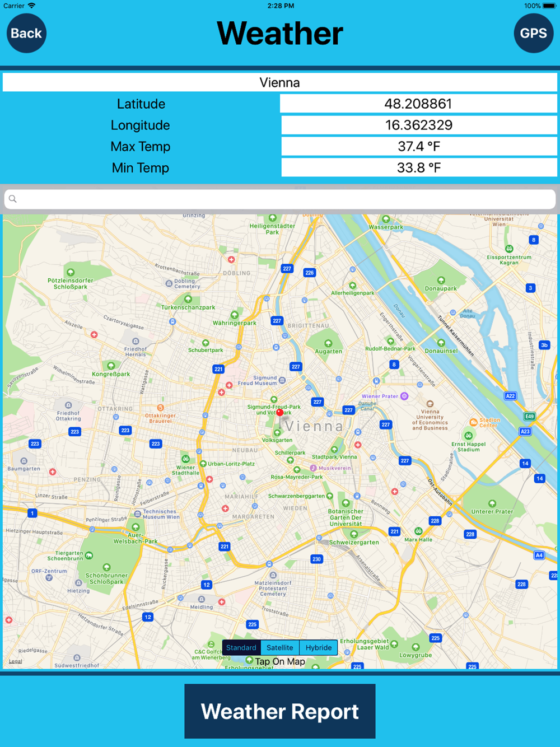Tap the Pötzleinsdorfer Schloßpark marker icon

[x=71, y=273]
